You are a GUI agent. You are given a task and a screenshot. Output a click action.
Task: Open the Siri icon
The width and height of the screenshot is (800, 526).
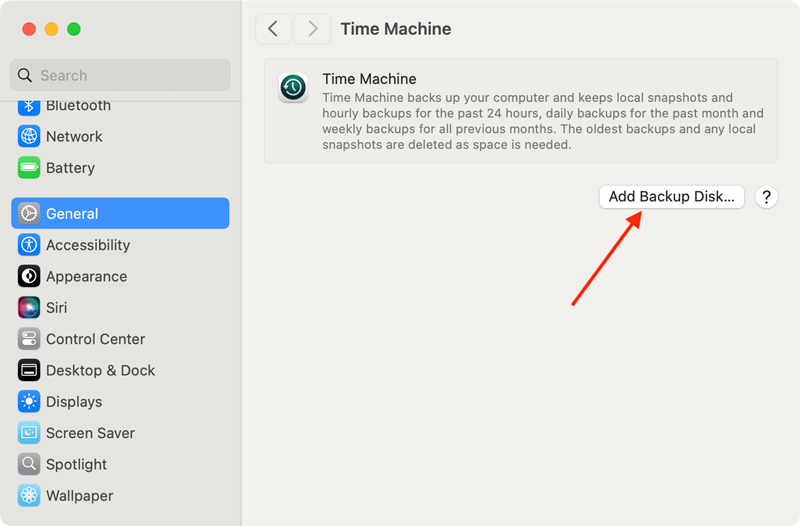click(29, 308)
